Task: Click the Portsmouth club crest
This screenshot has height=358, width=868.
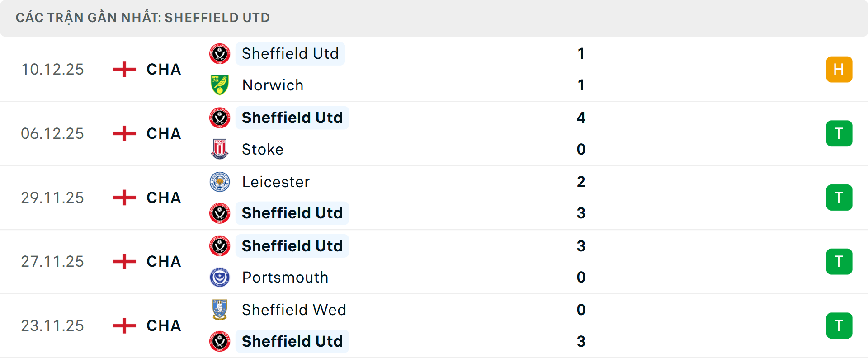Action: tap(220, 277)
